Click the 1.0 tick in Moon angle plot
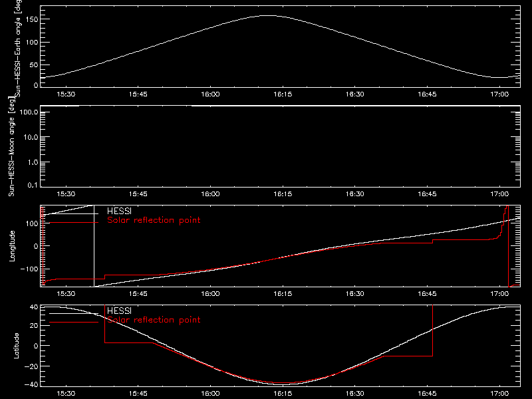The height and width of the screenshot is (399, 532). [33, 162]
